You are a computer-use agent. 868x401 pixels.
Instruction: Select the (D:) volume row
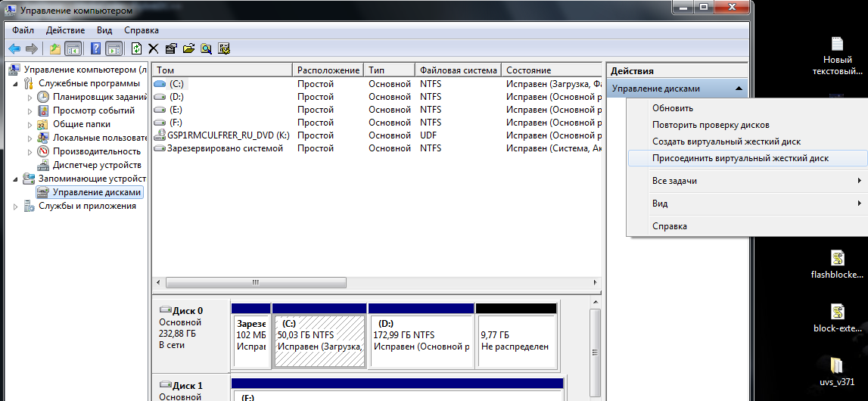tap(377, 97)
